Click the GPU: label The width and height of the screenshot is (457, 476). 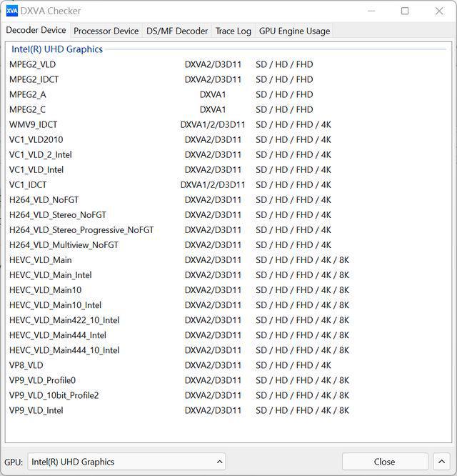pyautogui.click(x=14, y=462)
